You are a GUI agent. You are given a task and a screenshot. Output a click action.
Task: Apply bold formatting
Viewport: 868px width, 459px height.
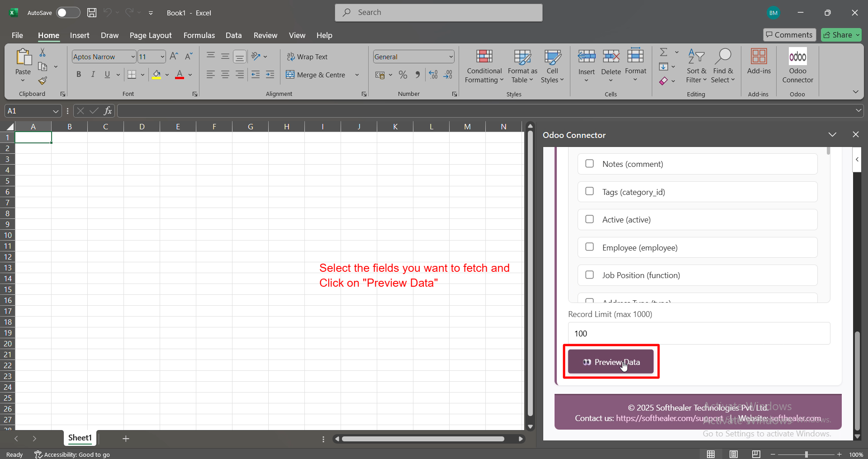click(x=79, y=75)
